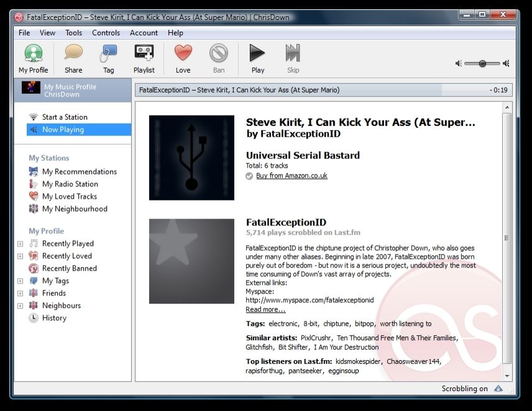Screen dimensions: 532x411
Task: Click Buy from Amazon.co.uk link
Action: click(x=291, y=176)
